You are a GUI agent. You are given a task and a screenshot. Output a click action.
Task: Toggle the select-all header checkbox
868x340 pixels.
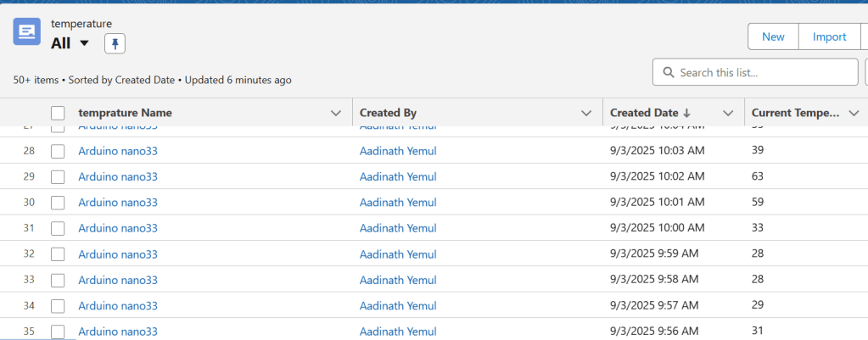[58, 113]
